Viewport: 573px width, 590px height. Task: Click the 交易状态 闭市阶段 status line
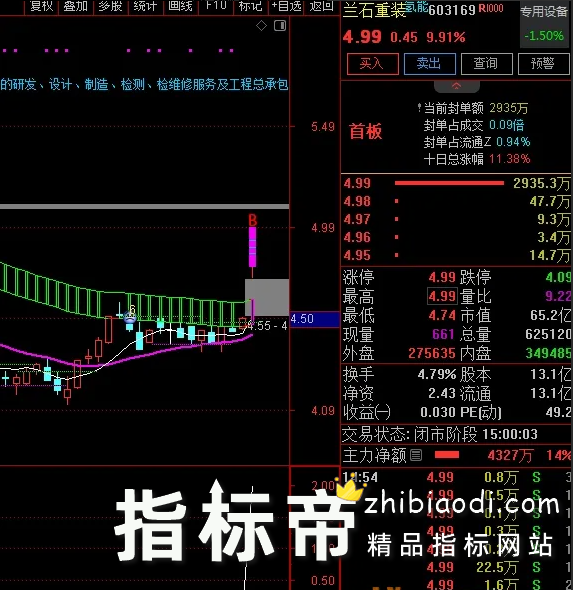click(x=439, y=435)
